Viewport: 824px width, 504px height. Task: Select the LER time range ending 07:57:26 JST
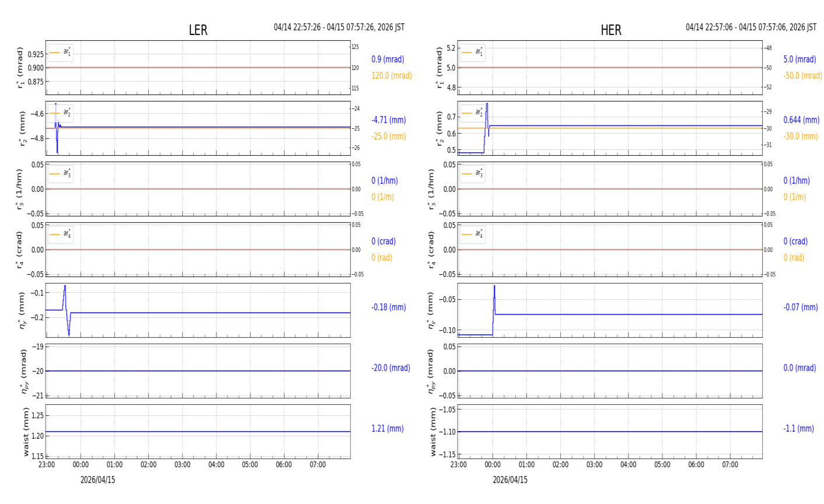pyautogui.click(x=339, y=27)
